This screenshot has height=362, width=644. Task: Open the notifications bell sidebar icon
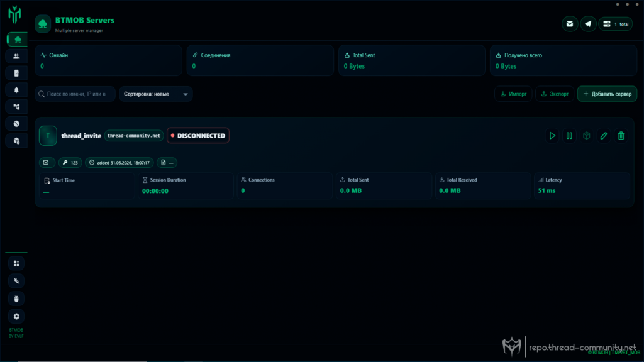tap(16, 90)
